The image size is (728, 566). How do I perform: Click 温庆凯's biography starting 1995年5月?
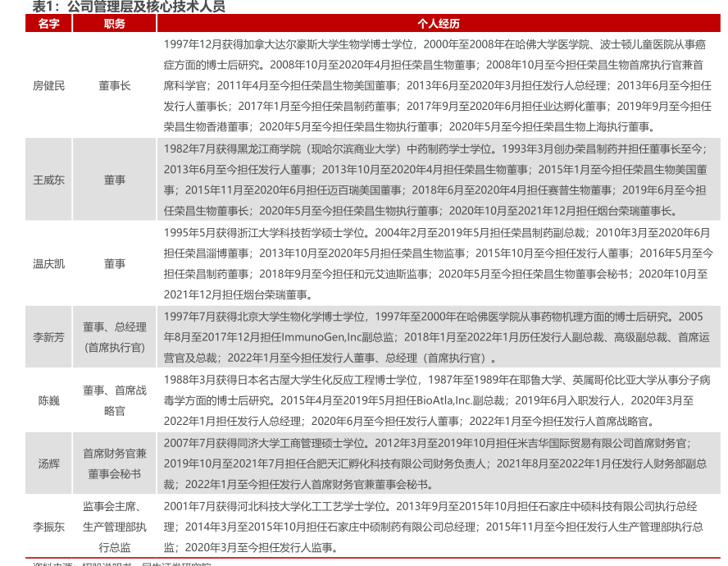439,264
